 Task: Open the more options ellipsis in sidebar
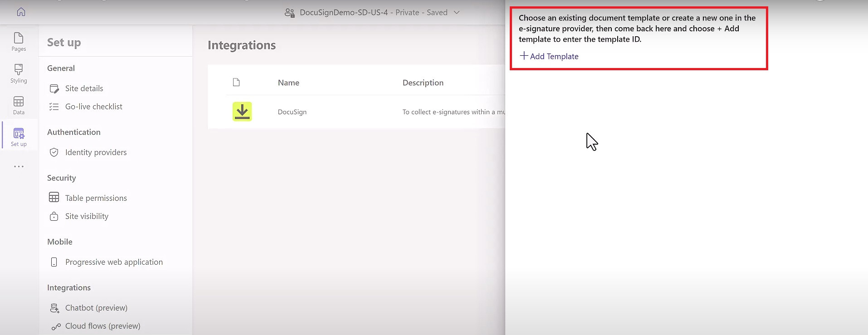19,166
